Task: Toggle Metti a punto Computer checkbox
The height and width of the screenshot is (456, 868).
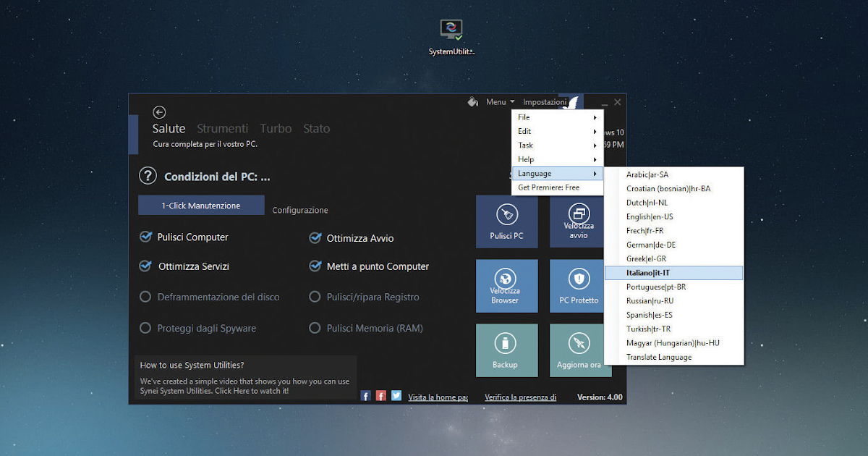Action: (315, 266)
